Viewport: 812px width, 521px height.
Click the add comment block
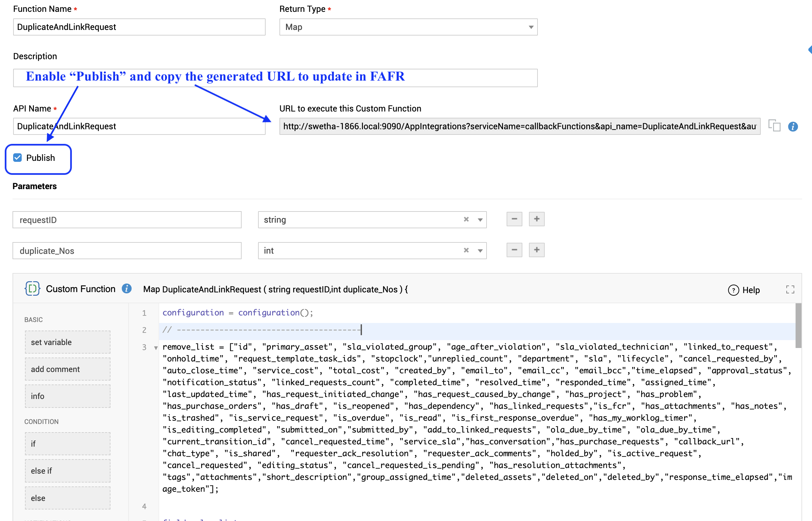pos(68,369)
